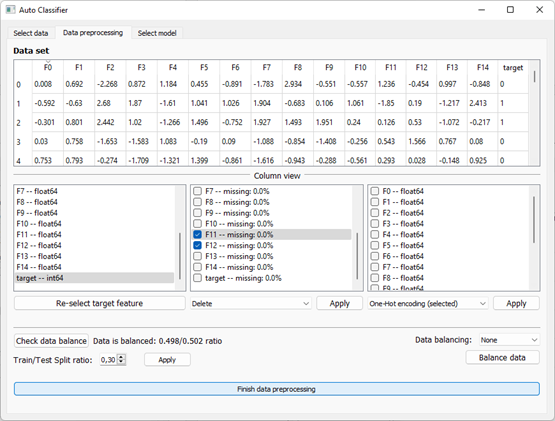Click cell value 1.951 in row 2
Image resolution: width=555 pixels, height=421 pixels.
[x=329, y=123]
